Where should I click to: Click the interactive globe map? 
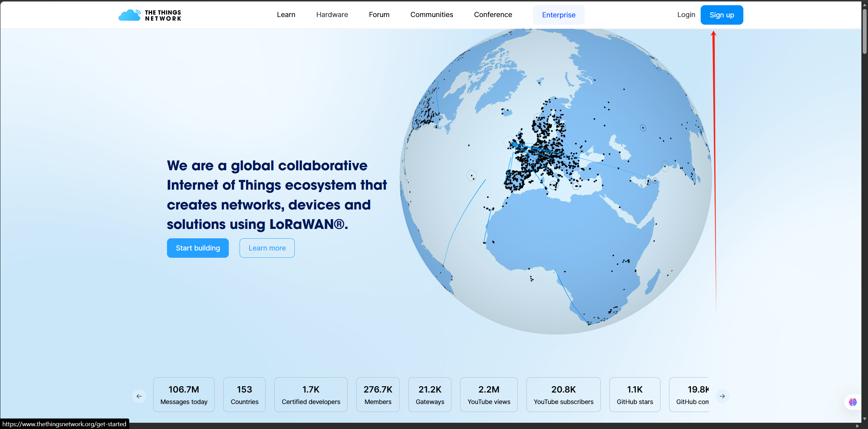click(556, 181)
